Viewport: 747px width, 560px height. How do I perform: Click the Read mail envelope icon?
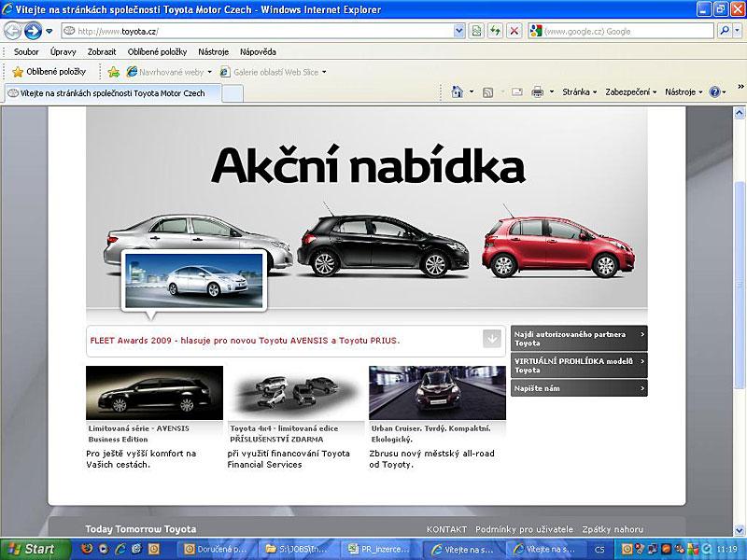pyautogui.click(x=517, y=92)
